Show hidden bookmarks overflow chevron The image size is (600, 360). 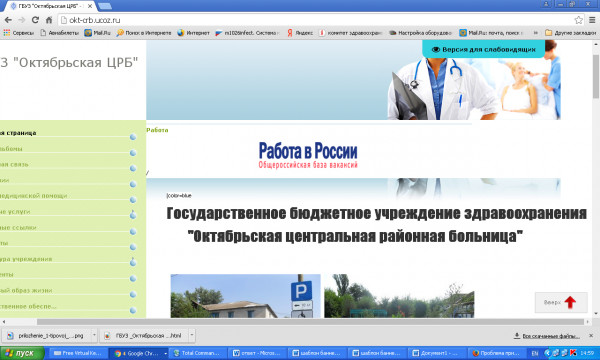536,33
